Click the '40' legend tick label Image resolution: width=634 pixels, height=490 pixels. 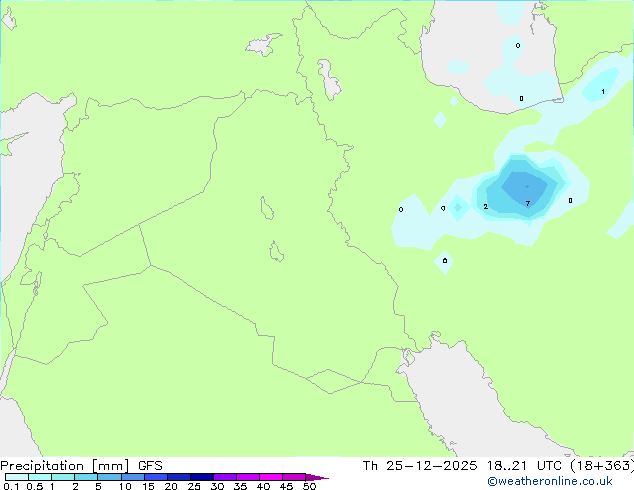coord(263,486)
